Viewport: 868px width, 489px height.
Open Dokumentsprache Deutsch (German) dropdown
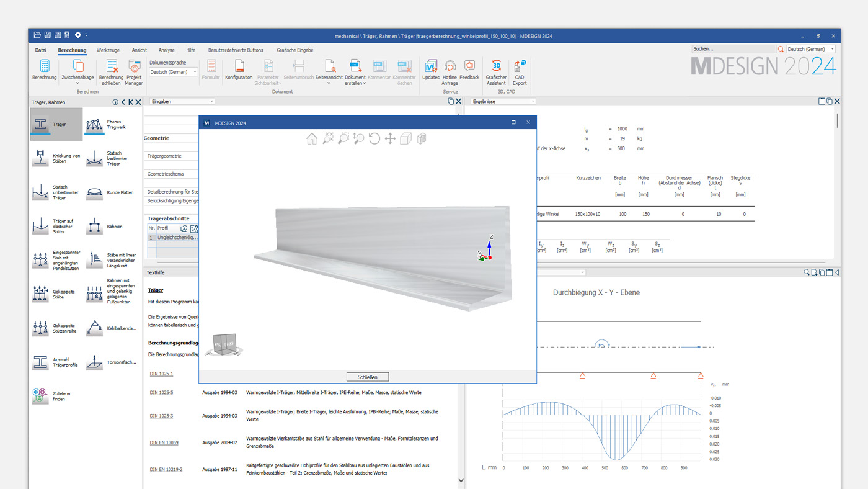coord(174,72)
